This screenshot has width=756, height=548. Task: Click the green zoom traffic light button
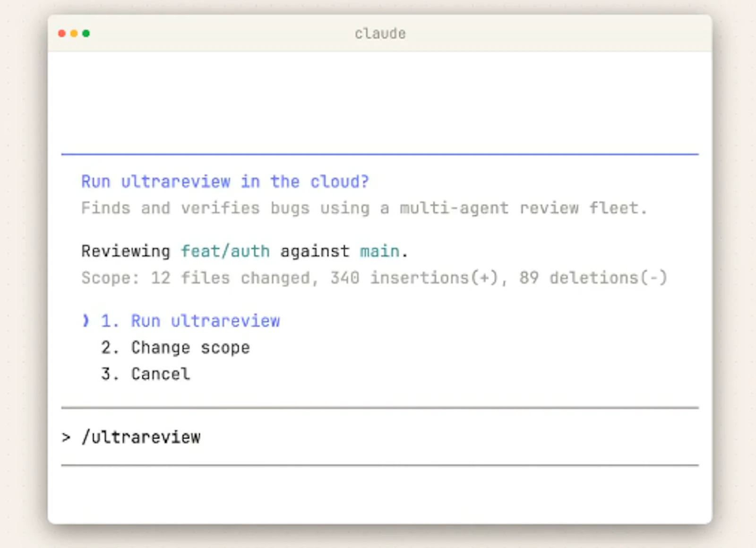click(86, 34)
